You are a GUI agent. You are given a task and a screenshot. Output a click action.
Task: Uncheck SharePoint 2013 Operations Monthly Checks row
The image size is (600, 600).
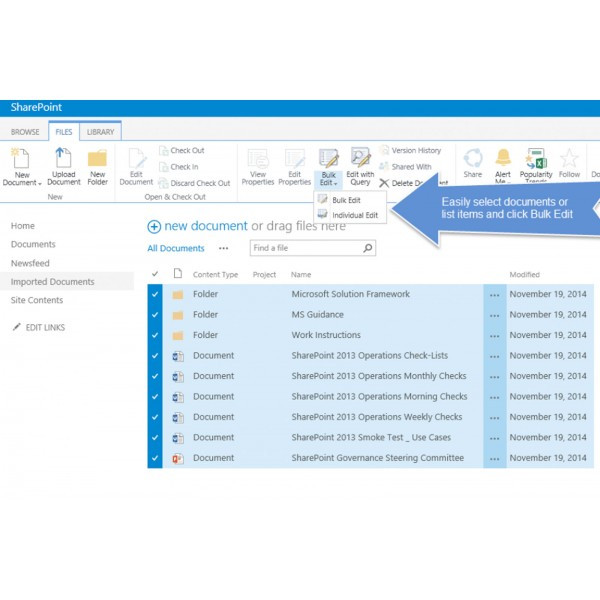155,376
